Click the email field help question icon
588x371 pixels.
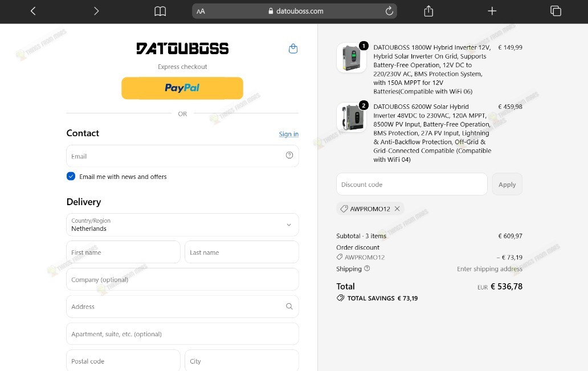tap(289, 156)
